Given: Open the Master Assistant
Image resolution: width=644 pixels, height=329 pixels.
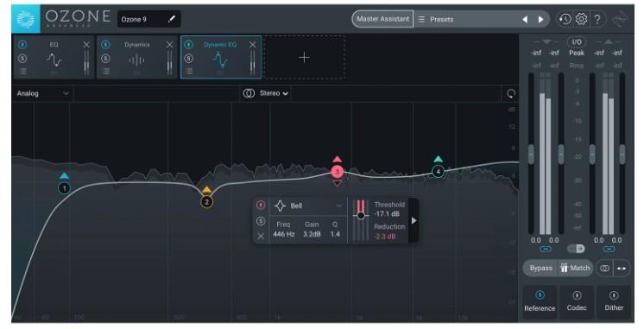Looking at the screenshot, I should coord(382,19).
